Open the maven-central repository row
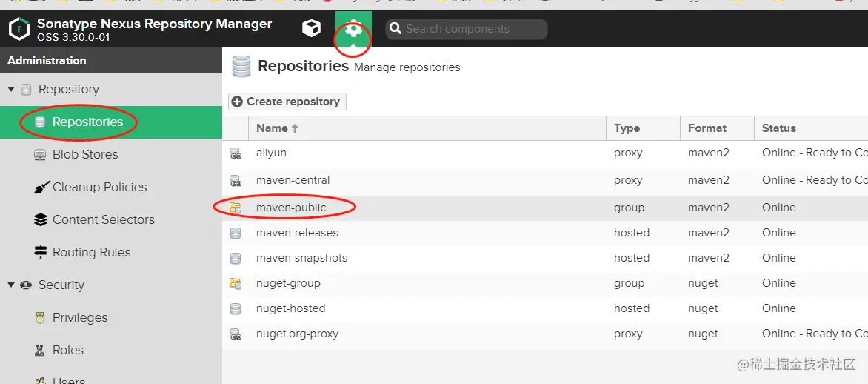 (x=293, y=180)
